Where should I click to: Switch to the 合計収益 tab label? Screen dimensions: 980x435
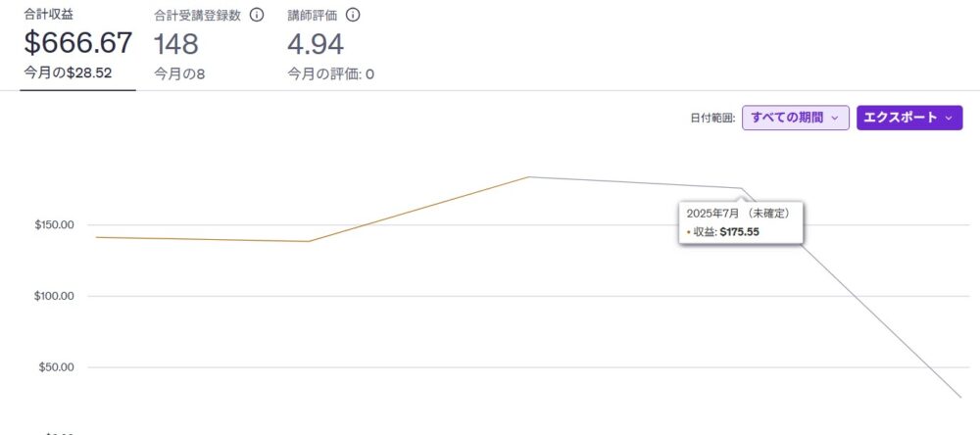(x=49, y=15)
